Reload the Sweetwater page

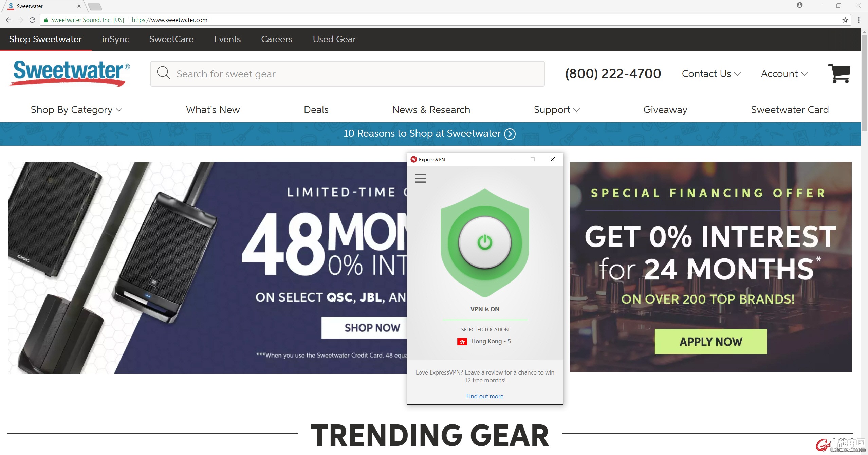pos(32,20)
